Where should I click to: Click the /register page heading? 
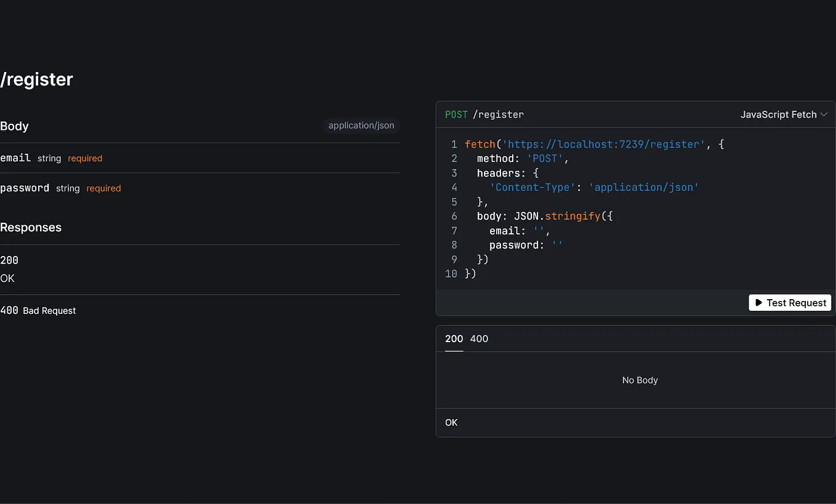pos(37,79)
